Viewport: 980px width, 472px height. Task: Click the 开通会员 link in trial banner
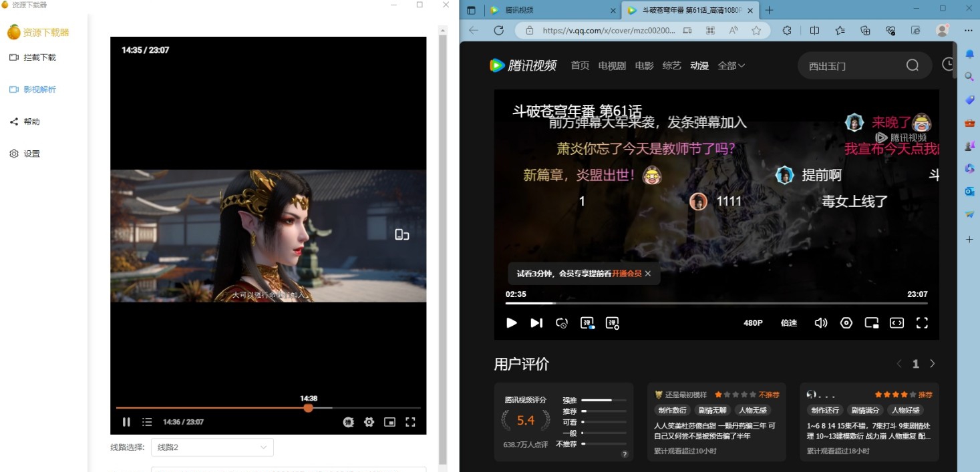[x=627, y=274]
